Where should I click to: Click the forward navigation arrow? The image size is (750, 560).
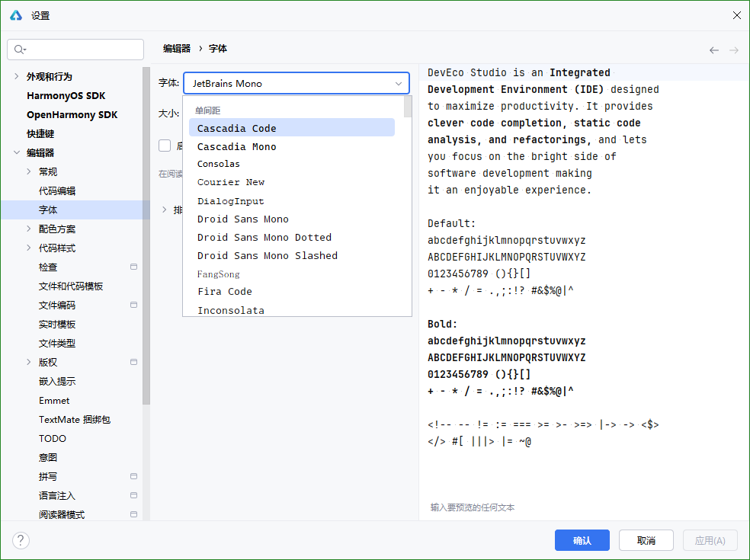coord(734,50)
